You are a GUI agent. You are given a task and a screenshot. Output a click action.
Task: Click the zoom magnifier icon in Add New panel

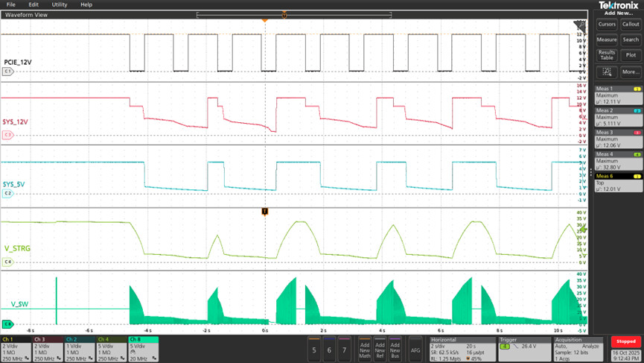click(x=607, y=72)
